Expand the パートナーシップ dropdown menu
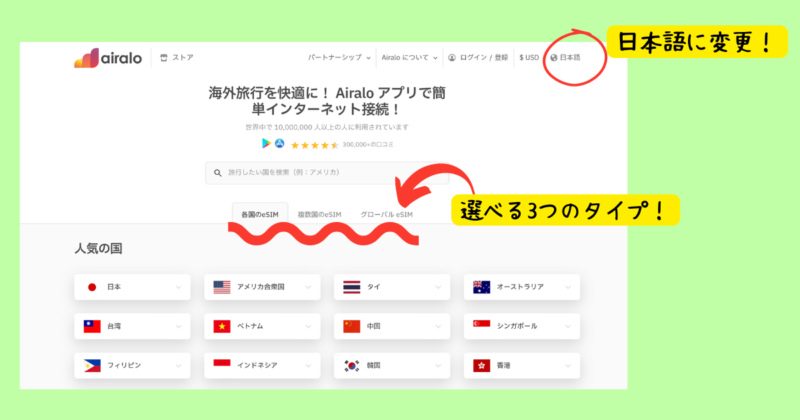 pos(339,58)
